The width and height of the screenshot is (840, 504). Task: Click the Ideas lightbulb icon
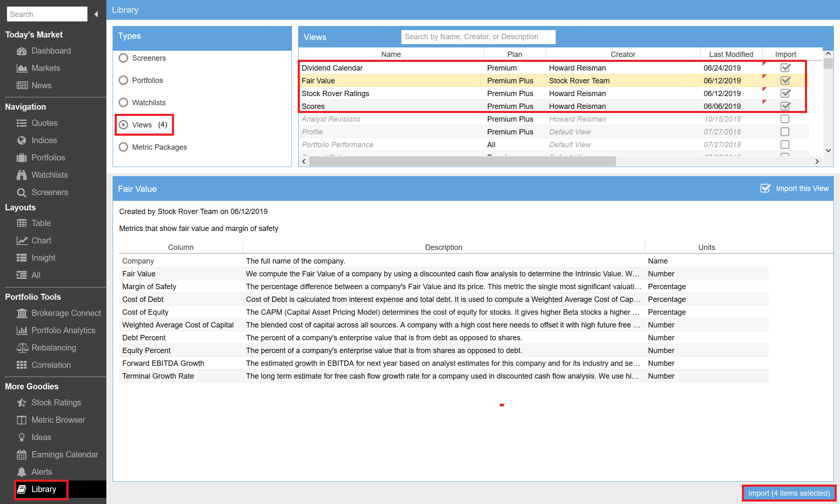click(21, 437)
